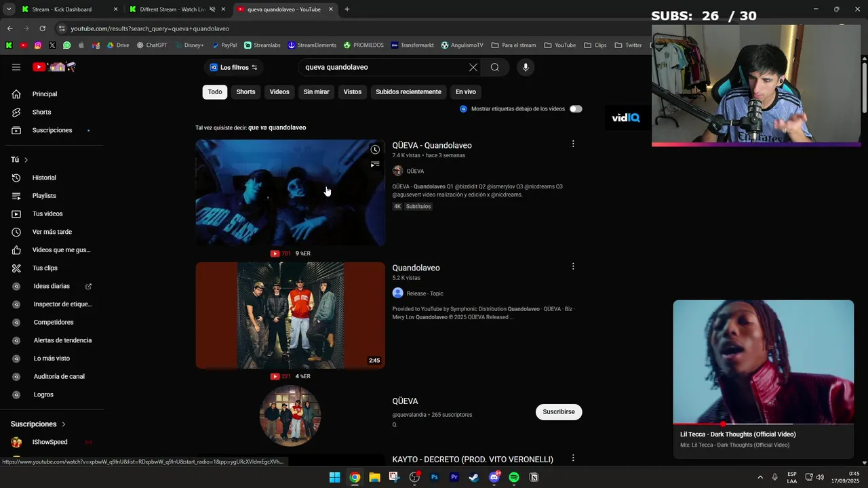This screenshot has height=488, width=868.
Task: Select the Vistos filter chip
Action: coord(353,92)
